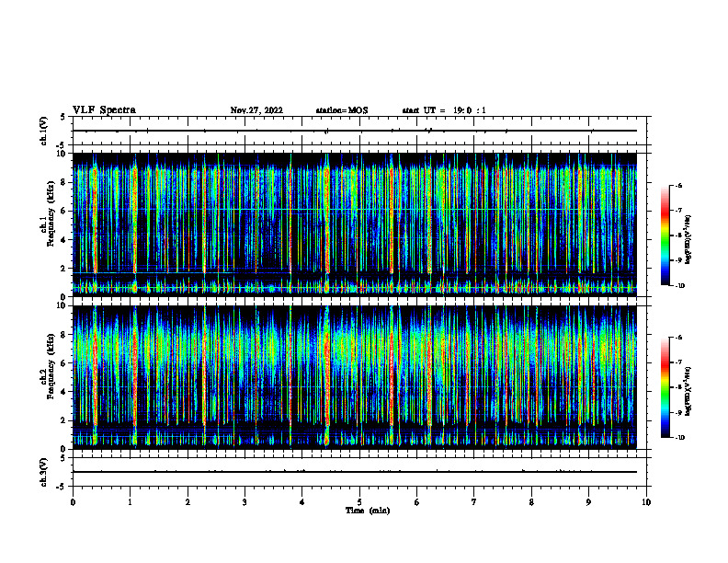Screen dimensions: 728x563
Task: Click the "station=MOS" header label
Action: [x=342, y=110]
